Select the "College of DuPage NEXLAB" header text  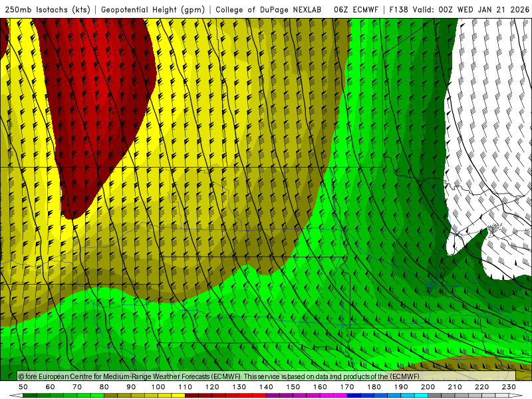(269, 9)
